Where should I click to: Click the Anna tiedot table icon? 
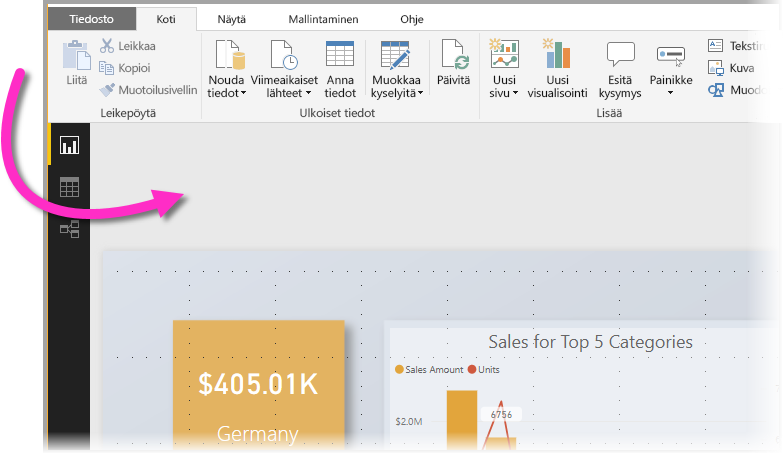coord(340,53)
